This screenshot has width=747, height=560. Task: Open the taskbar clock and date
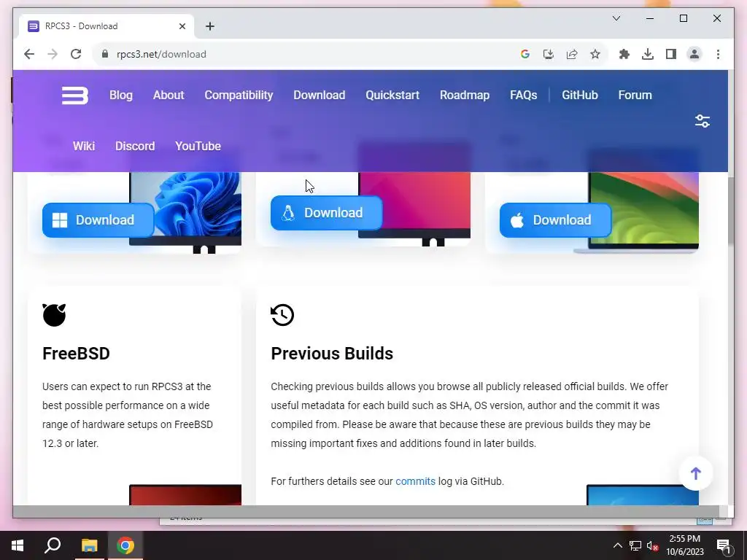point(684,545)
